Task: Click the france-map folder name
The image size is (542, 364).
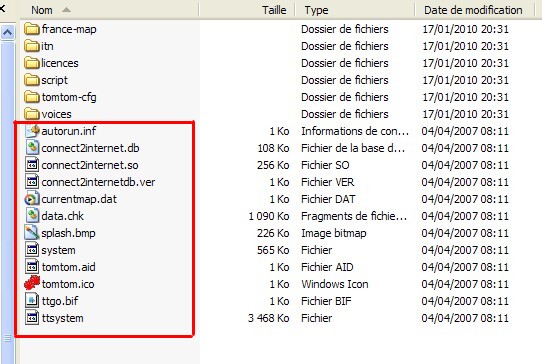Action: (69, 29)
